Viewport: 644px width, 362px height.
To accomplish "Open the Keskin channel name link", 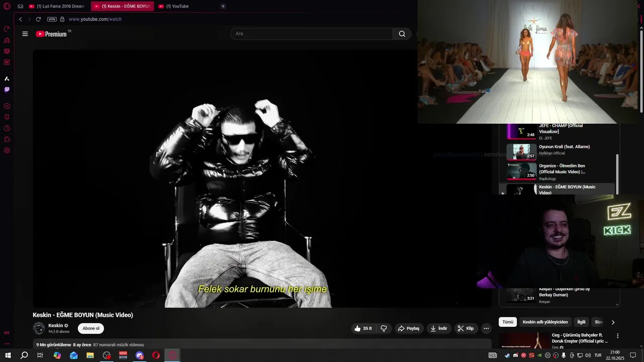I will [x=55, y=325].
